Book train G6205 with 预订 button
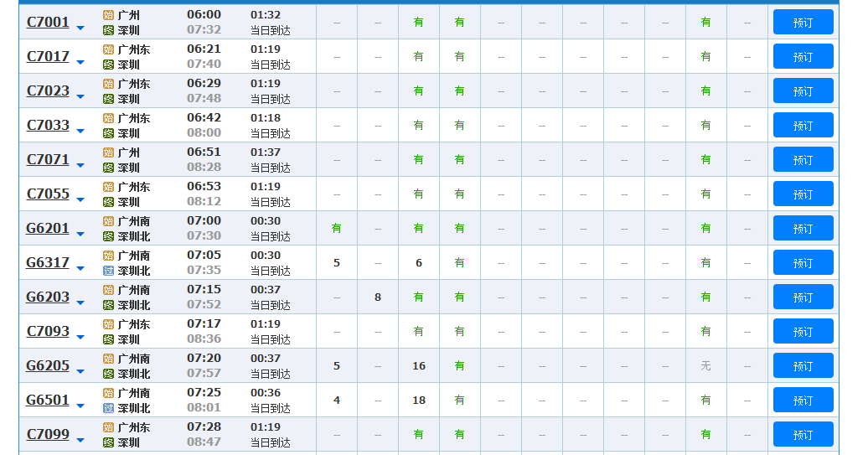The height and width of the screenshot is (455, 868). (803, 365)
